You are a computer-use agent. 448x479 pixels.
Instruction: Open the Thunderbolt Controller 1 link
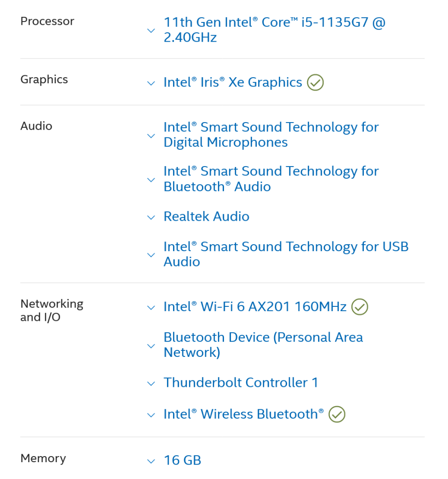point(240,383)
